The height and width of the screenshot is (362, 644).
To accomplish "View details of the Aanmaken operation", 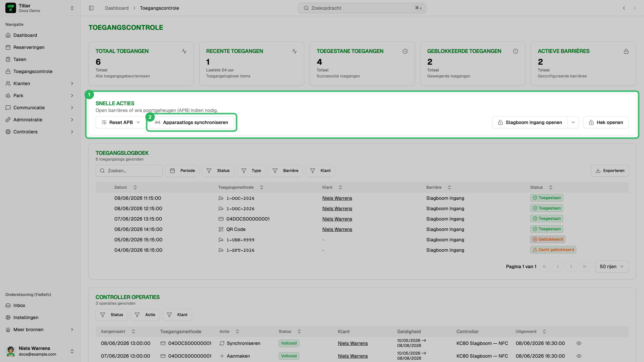I will click(x=579, y=356).
